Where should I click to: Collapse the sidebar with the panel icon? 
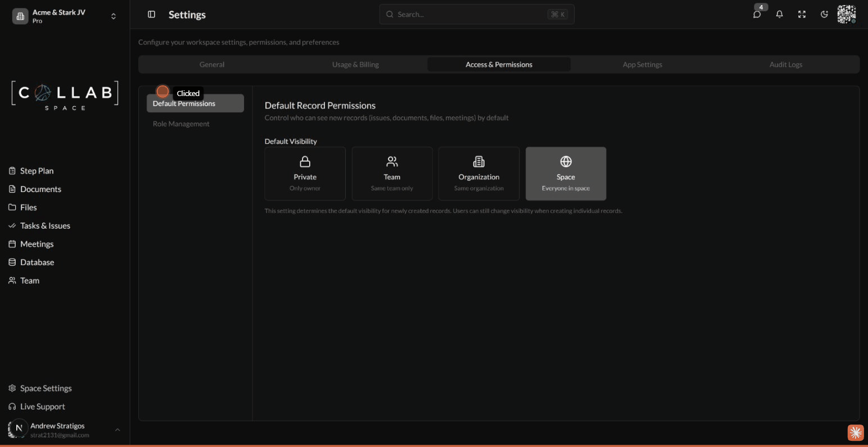[x=151, y=14]
